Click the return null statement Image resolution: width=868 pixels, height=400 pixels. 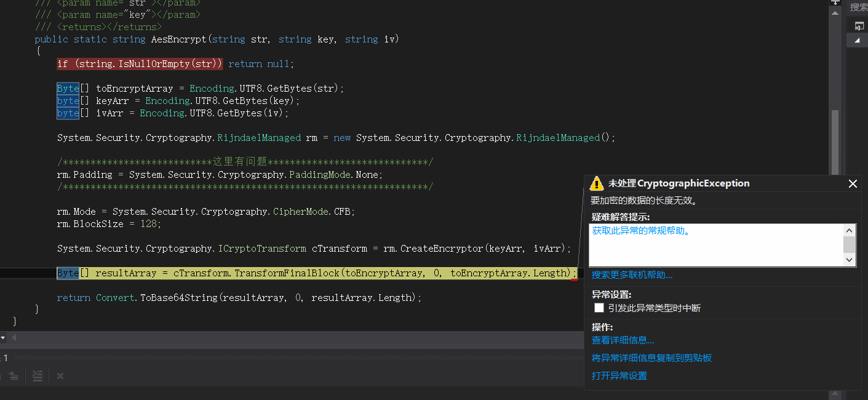pos(261,64)
